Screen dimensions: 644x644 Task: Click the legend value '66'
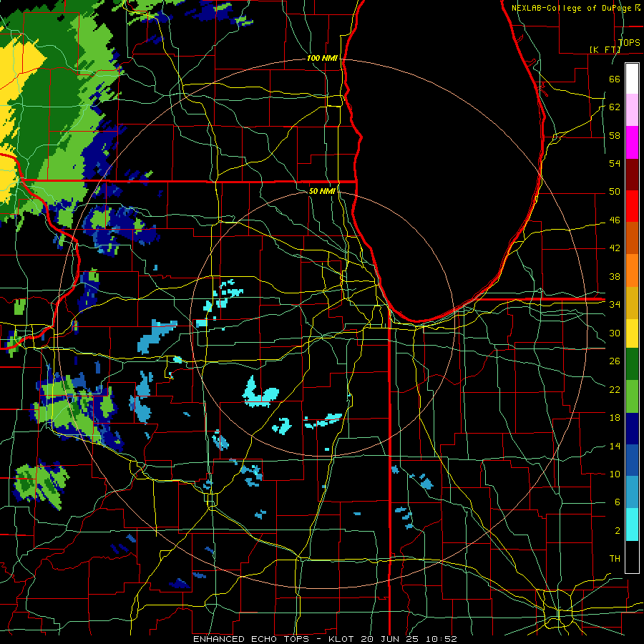tap(615, 79)
